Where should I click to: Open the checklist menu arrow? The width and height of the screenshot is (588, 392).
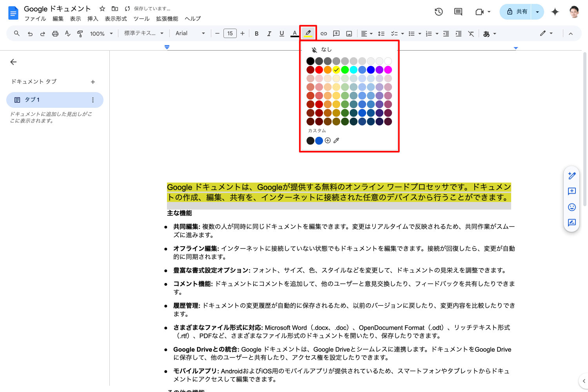click(403, 34)
